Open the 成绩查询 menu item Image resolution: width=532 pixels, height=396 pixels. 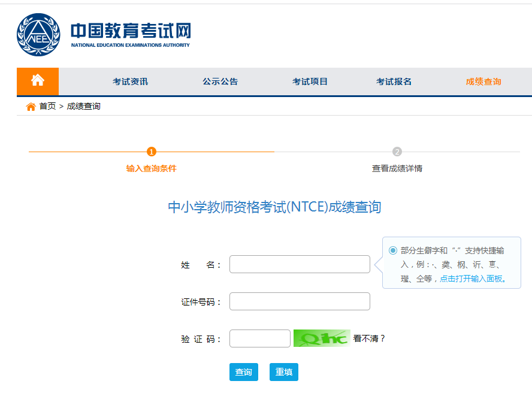483,81
